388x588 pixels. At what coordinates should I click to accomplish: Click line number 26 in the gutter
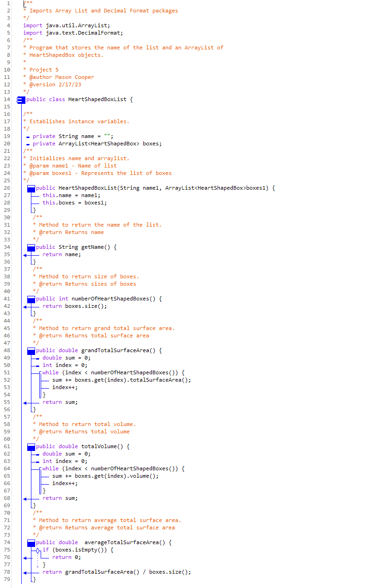pyautogui.click(x=7, y=188)
